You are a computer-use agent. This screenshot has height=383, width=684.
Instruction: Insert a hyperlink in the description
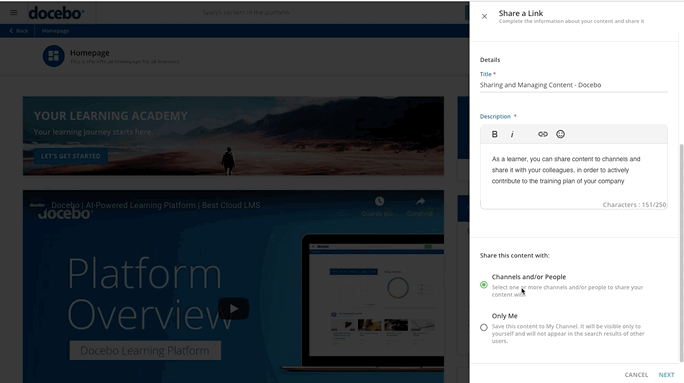click(x=543, y=134)
